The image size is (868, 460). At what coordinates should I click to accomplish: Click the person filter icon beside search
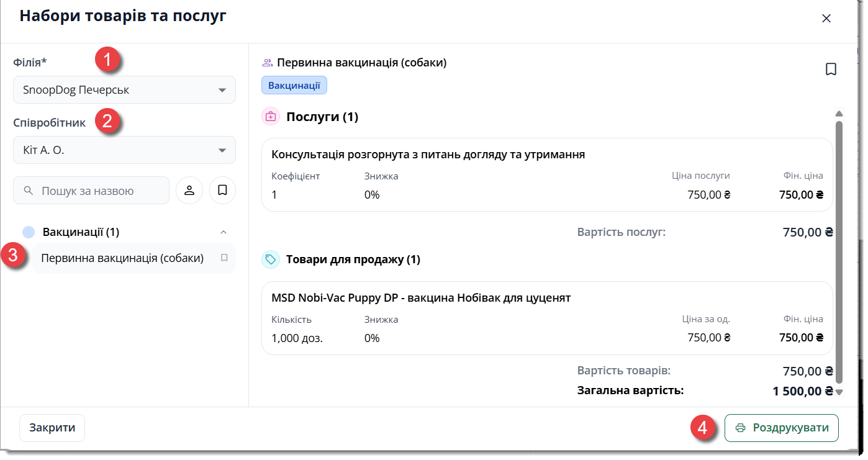coord(189,191)
